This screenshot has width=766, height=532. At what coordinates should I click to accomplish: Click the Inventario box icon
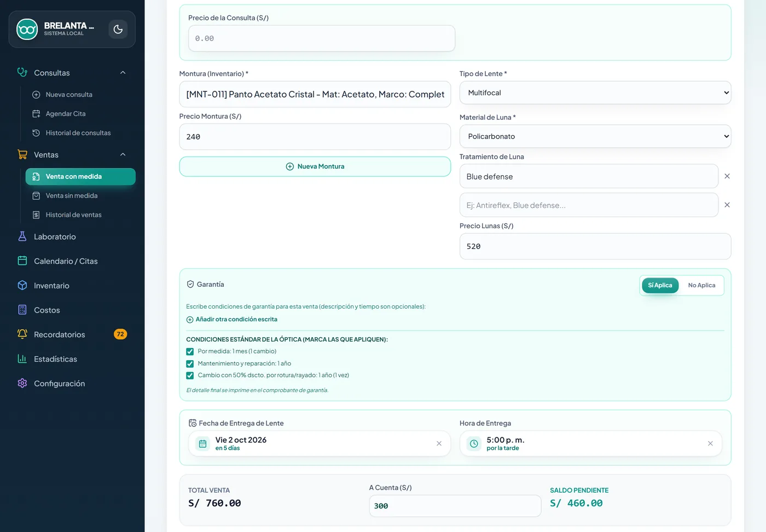[22, 285]
